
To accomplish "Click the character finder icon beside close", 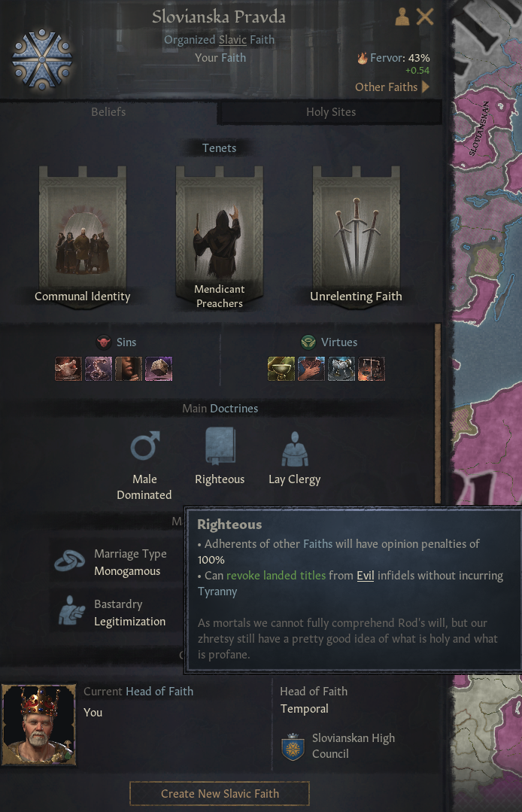I will click(402, 17).
